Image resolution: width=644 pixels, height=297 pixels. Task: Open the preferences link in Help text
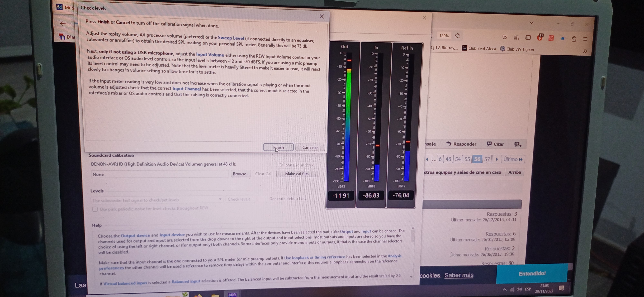point(111,268)
